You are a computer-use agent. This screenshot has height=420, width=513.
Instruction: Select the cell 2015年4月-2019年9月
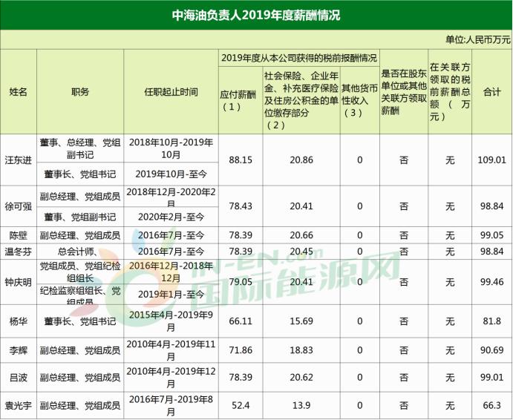click(171, 321)
